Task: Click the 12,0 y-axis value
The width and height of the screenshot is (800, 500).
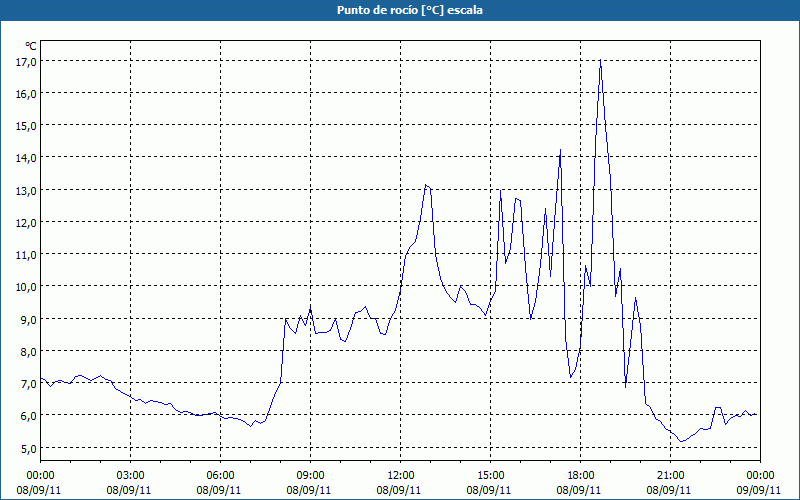Action: point(26,223)
